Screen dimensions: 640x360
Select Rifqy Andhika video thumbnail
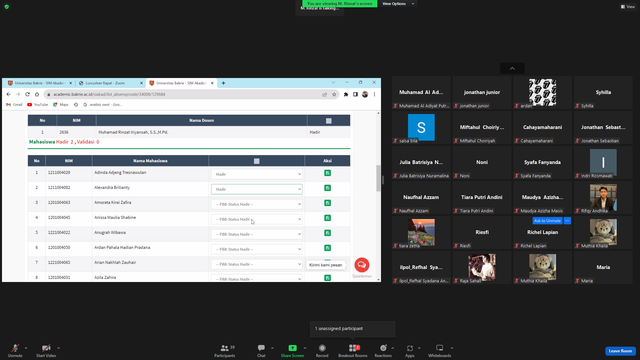603,198
